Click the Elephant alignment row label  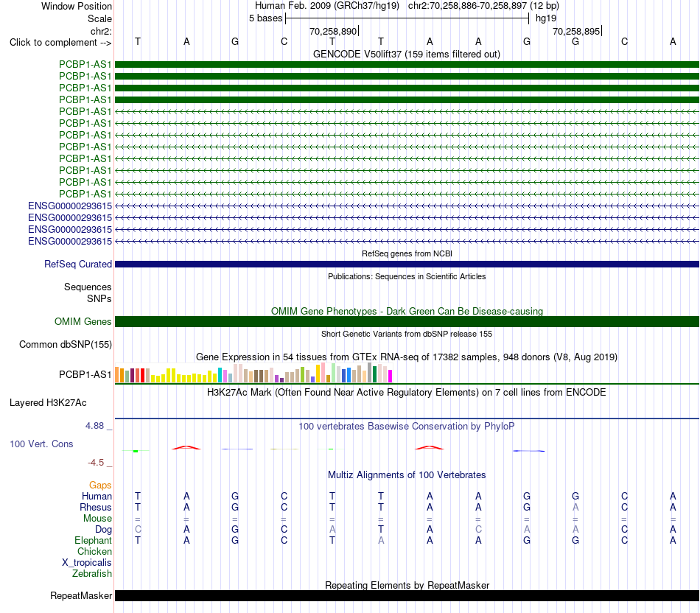click(x=93, y=541)
